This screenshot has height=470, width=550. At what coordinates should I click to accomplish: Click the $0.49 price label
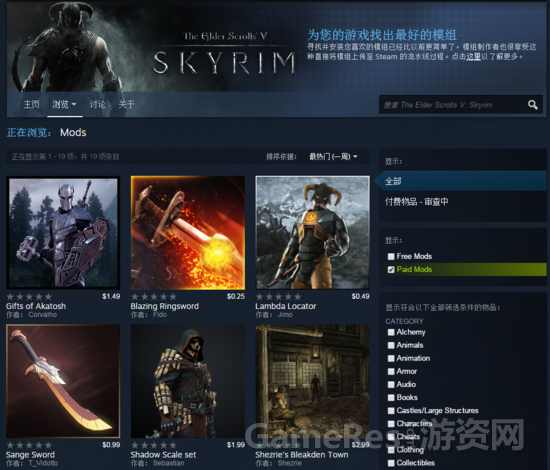click(361, 296)
